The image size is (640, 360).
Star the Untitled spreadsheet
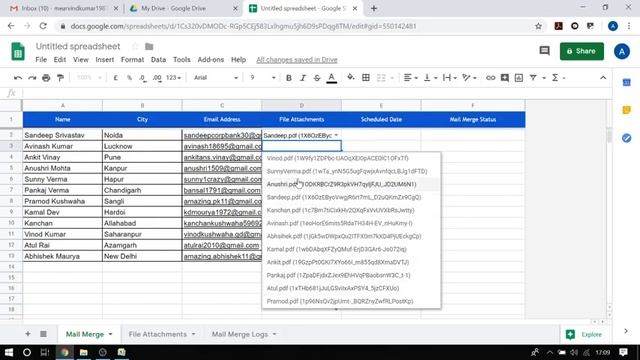pyautogui.click(x=135, y=46)
